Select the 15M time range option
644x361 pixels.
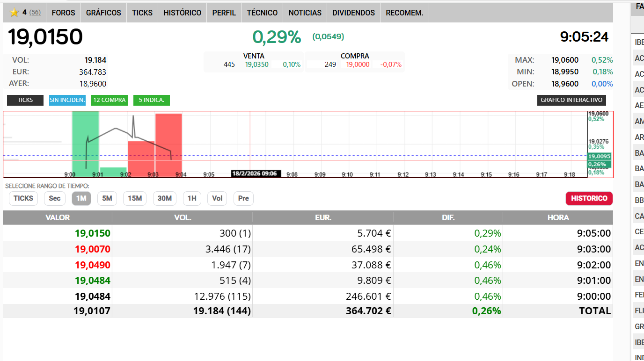pos(135,198)
